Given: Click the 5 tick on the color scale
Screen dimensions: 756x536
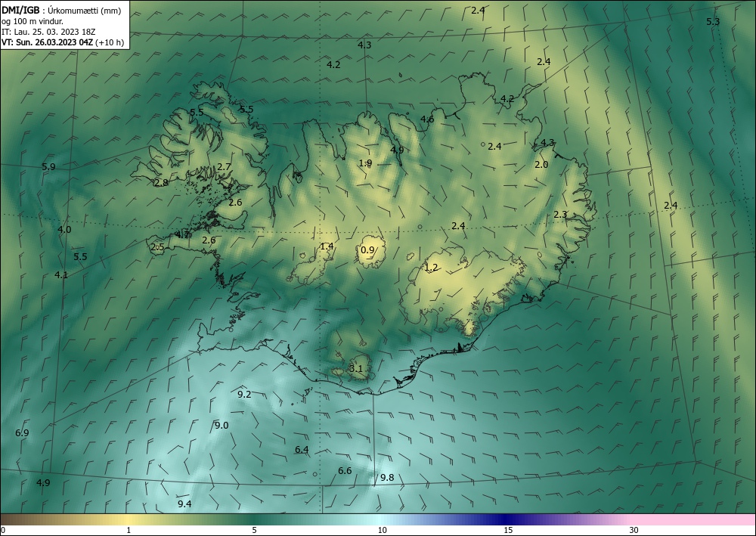Looking at the screenshot, I should (254, 530).
